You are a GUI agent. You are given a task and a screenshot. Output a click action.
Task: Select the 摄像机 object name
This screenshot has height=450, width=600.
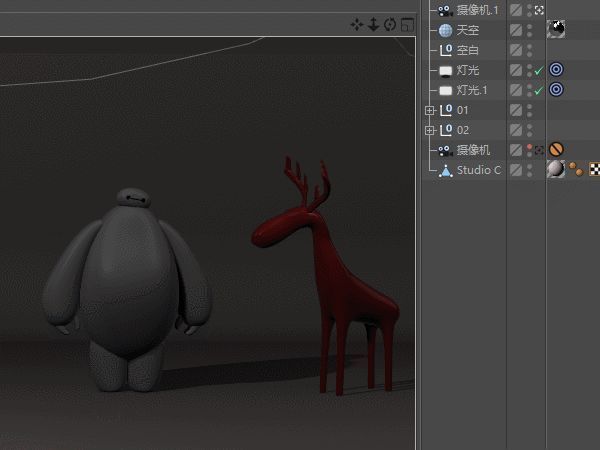(473, 150)
